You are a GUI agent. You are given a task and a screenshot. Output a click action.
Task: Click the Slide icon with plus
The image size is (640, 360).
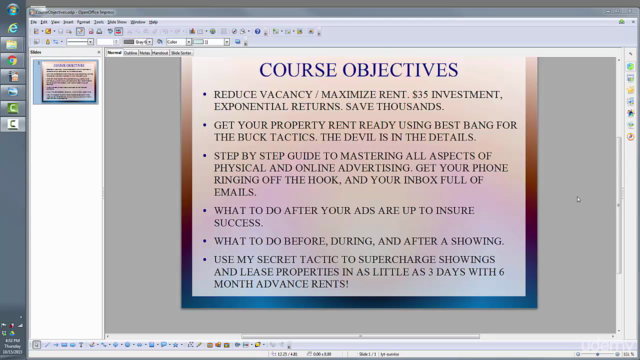click(x=276, y=31)
